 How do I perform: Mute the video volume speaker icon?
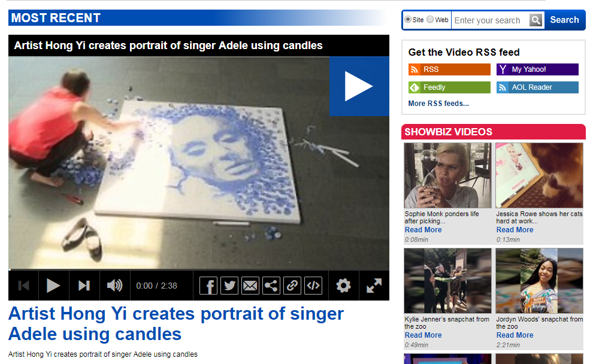pyautogui.click(x=114, y=286)
